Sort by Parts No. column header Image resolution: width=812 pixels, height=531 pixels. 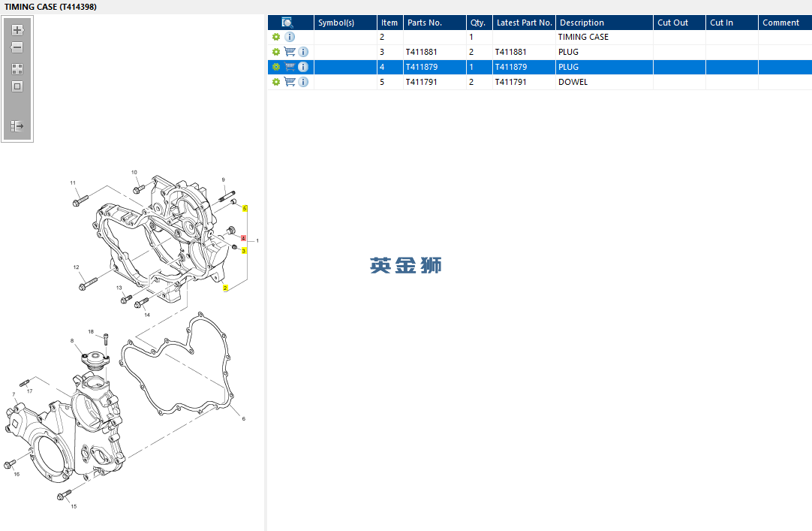coord(435,23)
